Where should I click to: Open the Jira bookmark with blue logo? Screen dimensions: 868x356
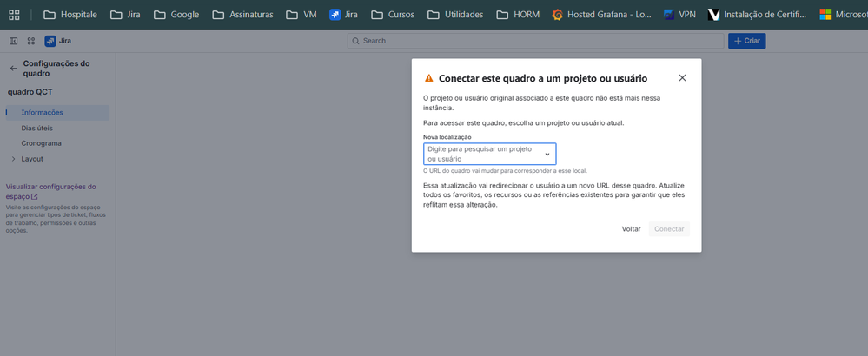343,15
